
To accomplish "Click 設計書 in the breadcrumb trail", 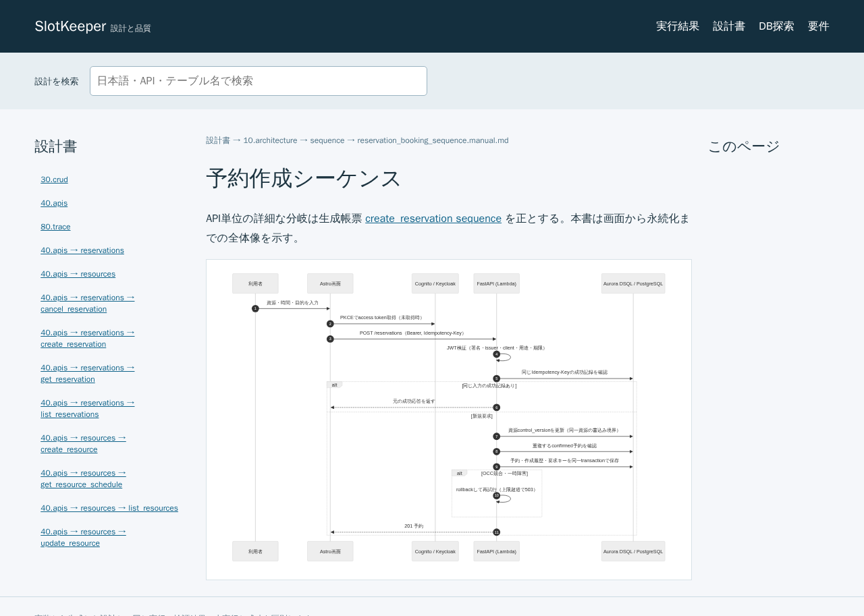I will coord(218,140).
